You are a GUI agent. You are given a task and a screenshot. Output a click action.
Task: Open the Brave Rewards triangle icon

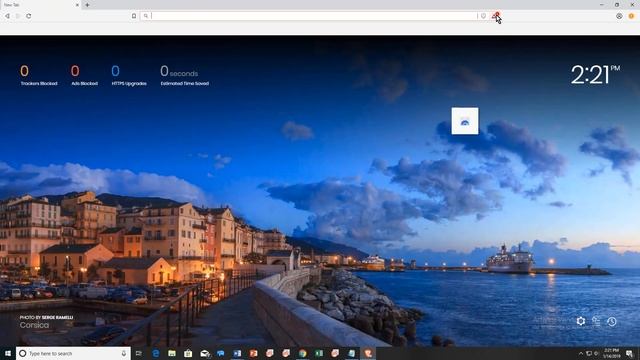click(x=495, y=16)
